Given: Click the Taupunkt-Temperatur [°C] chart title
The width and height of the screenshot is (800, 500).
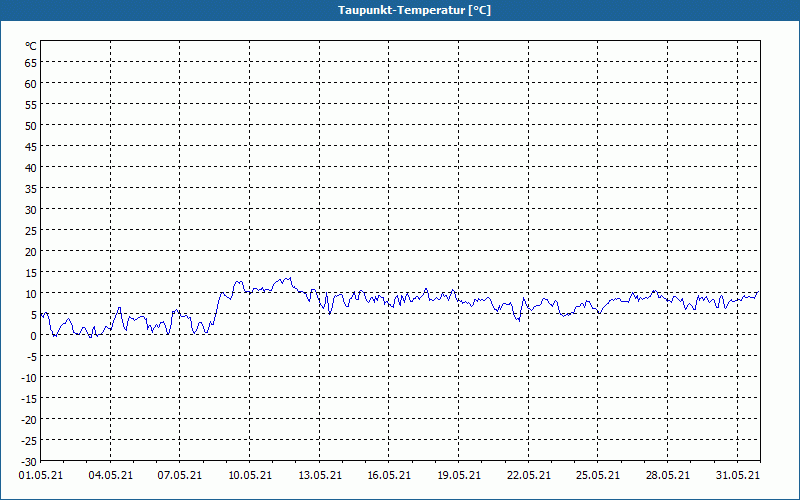Looking at the screenshot, I should coord(414,10).
